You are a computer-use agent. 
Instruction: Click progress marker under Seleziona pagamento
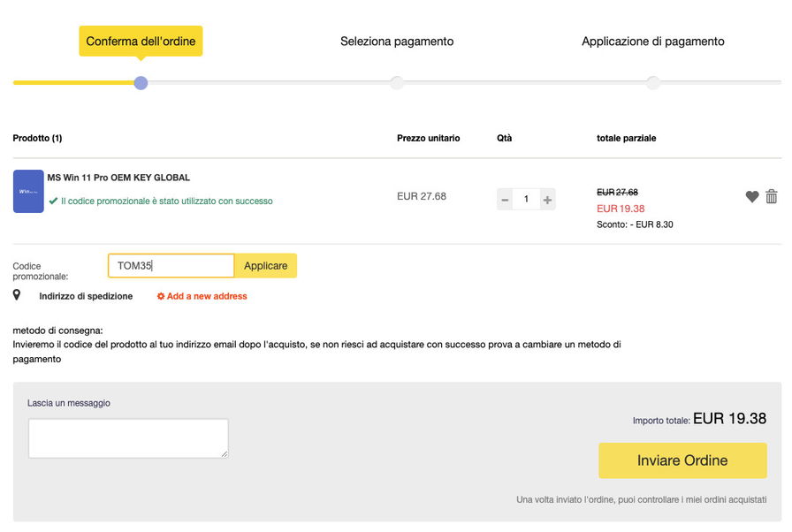click(397, 83)
